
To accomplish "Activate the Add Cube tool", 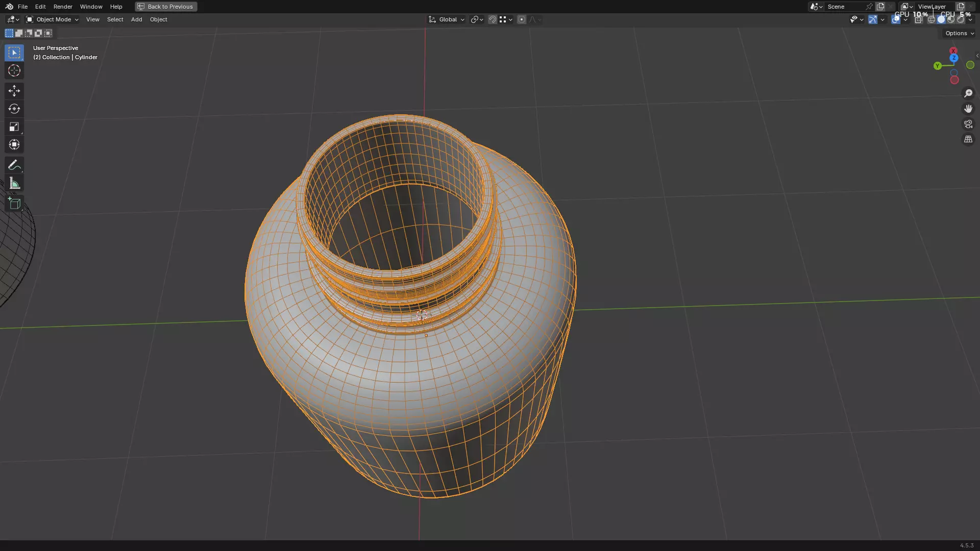I will 14,204.
